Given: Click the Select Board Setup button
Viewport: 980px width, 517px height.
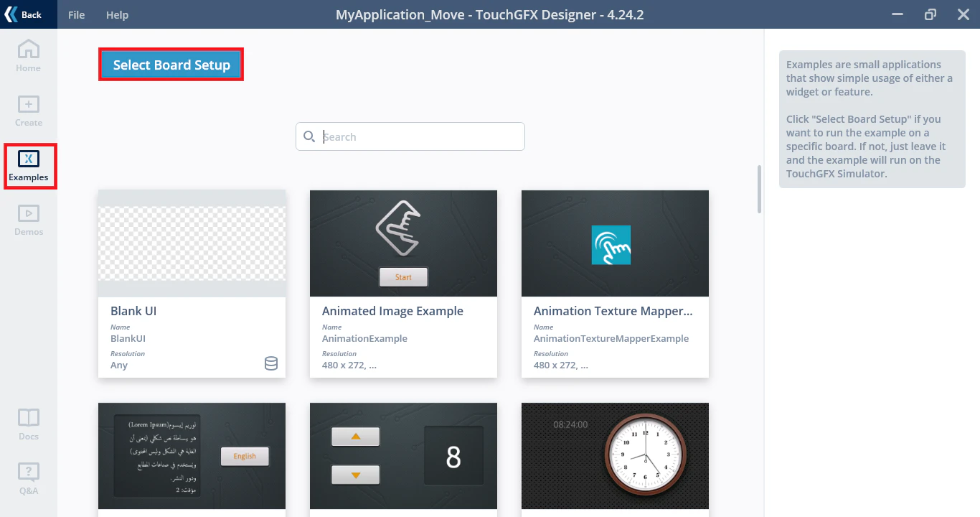Looking at the screenshot, I should (x=171, y=65).
